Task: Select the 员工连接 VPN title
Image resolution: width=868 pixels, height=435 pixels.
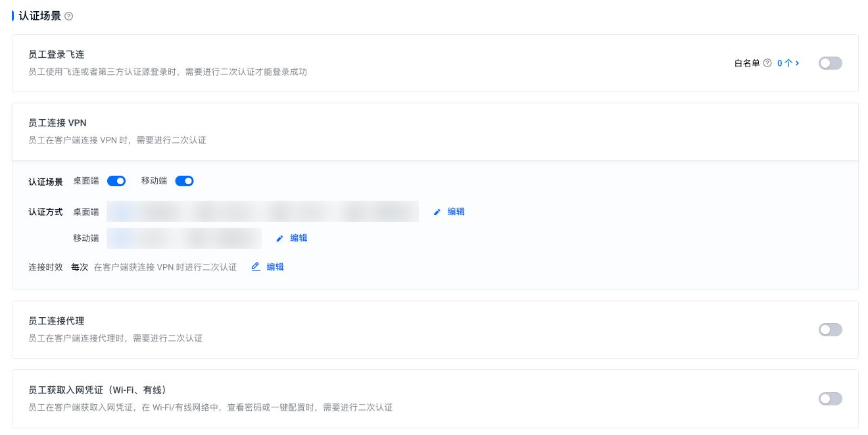Action: 57,123
